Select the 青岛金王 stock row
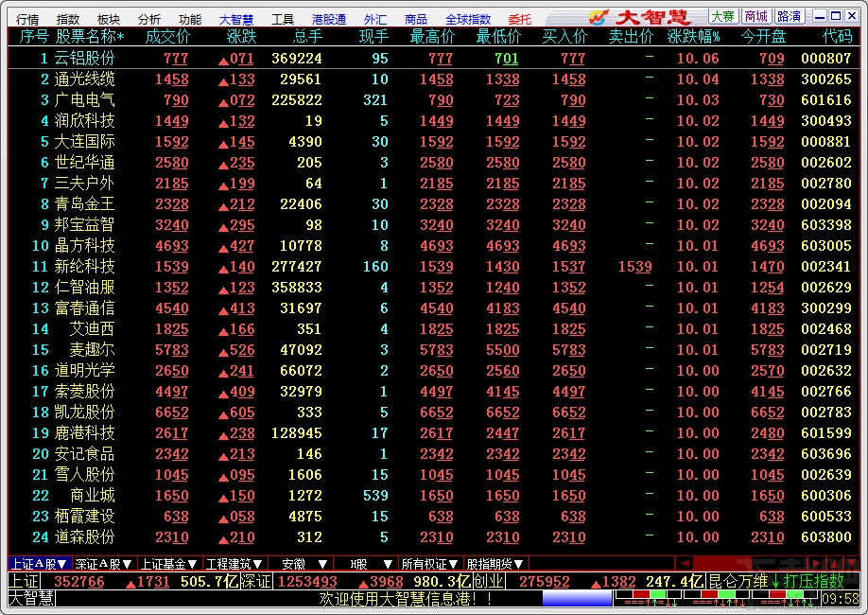 434,203
